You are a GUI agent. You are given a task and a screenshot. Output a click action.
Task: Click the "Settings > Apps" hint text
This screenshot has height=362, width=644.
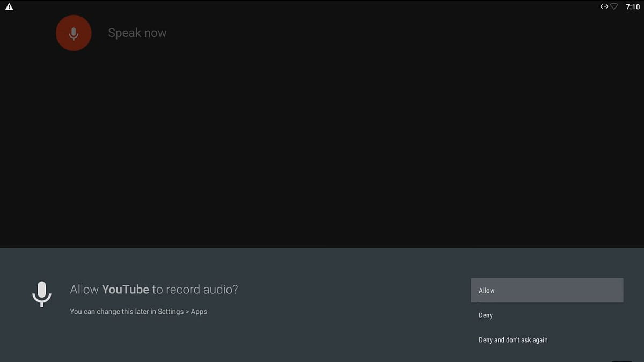(182, 312)
